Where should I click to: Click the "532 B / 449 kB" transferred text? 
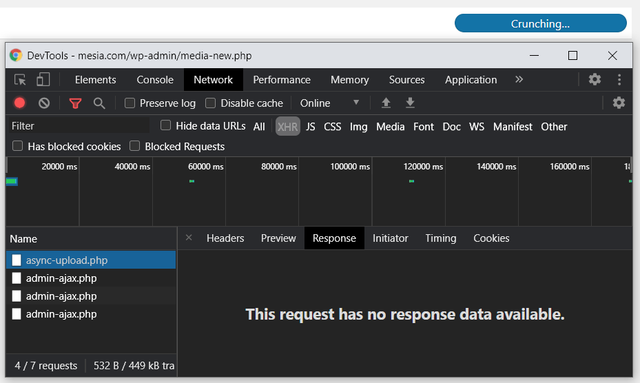tap(134, 365)
